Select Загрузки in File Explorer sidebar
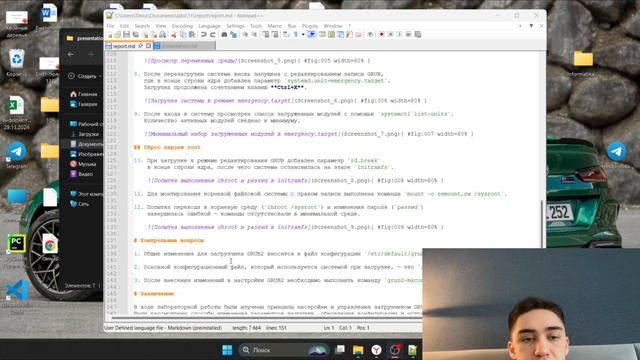 click(84, 134)
